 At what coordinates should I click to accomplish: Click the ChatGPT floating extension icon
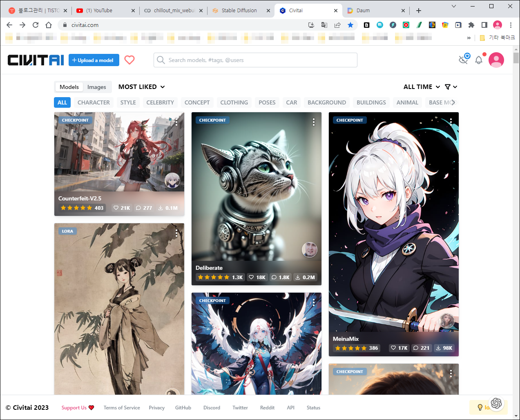tap(496, 403)
